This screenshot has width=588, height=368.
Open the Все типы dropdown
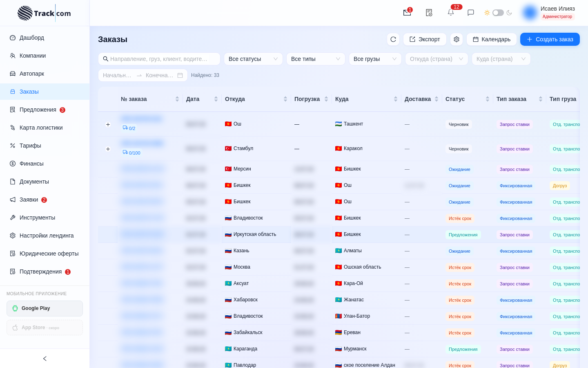click(316, 59)
